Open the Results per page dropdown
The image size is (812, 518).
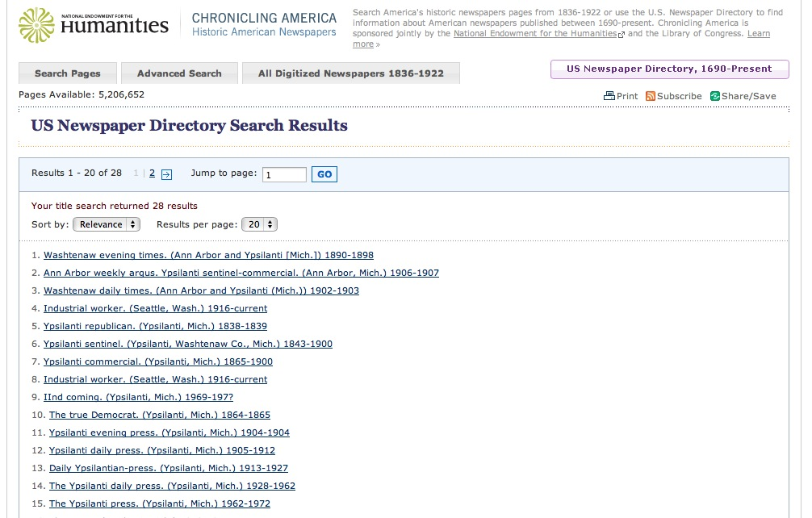coord(259,224)
